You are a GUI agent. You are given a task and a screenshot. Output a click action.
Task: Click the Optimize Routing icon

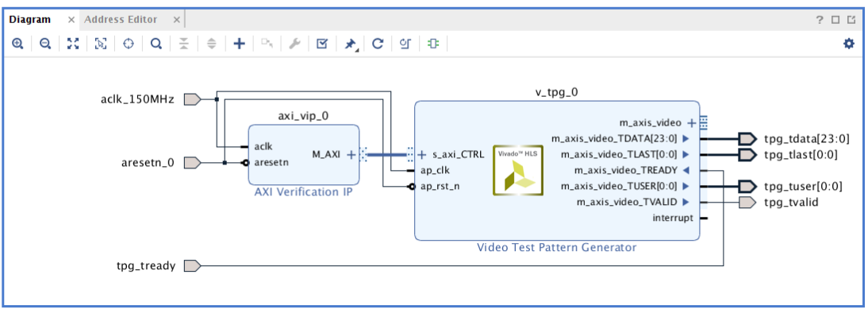tap(405, 44)
